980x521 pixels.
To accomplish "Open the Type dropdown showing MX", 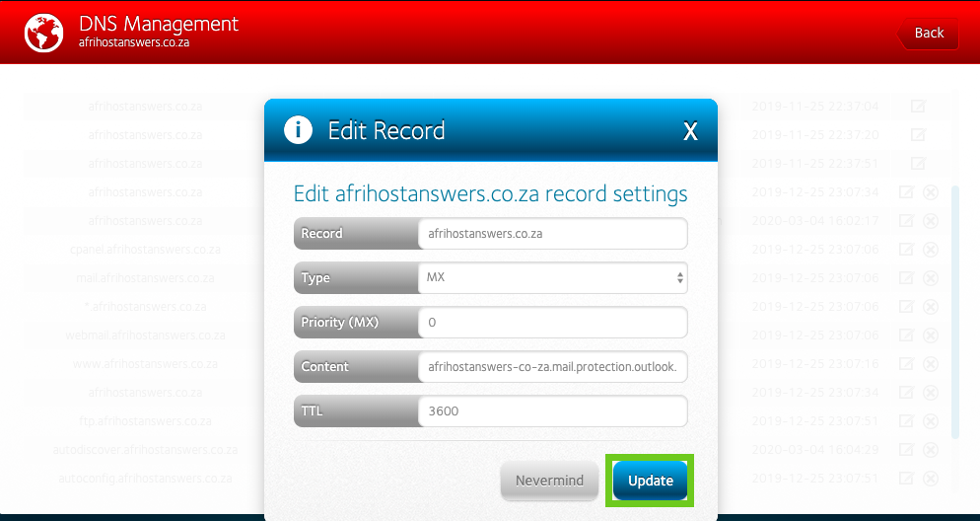I will tap(552, 277).
